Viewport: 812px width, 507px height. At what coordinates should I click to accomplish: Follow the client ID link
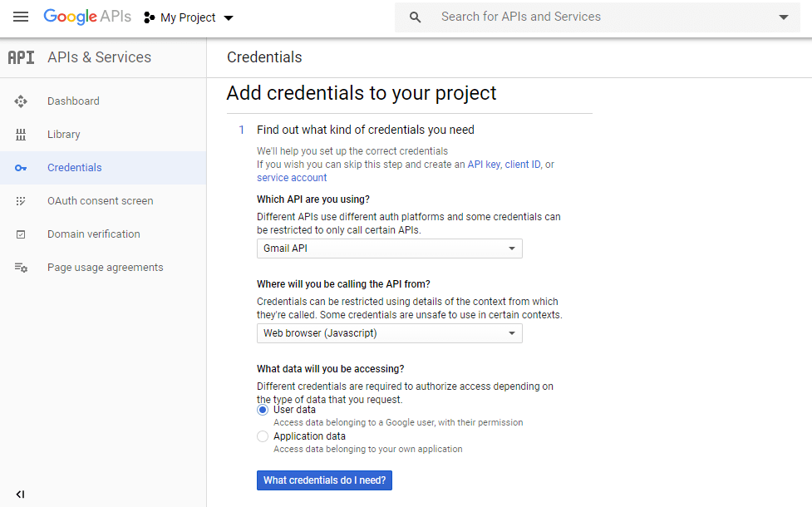[x=523, y=165]
